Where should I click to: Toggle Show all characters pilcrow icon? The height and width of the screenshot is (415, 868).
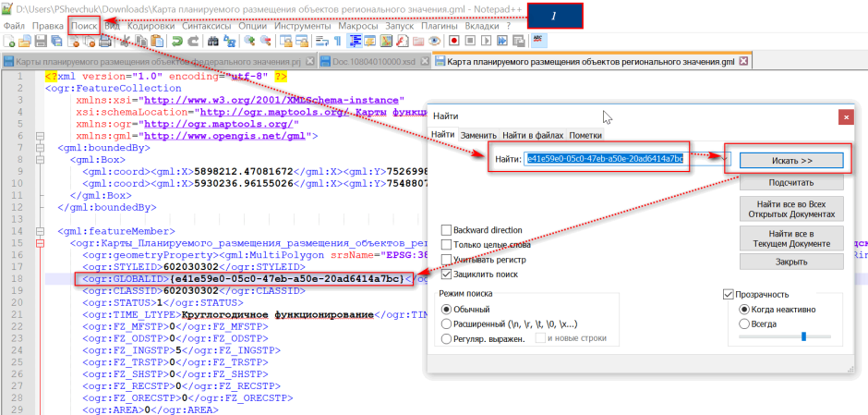click(x=338, y=41)
